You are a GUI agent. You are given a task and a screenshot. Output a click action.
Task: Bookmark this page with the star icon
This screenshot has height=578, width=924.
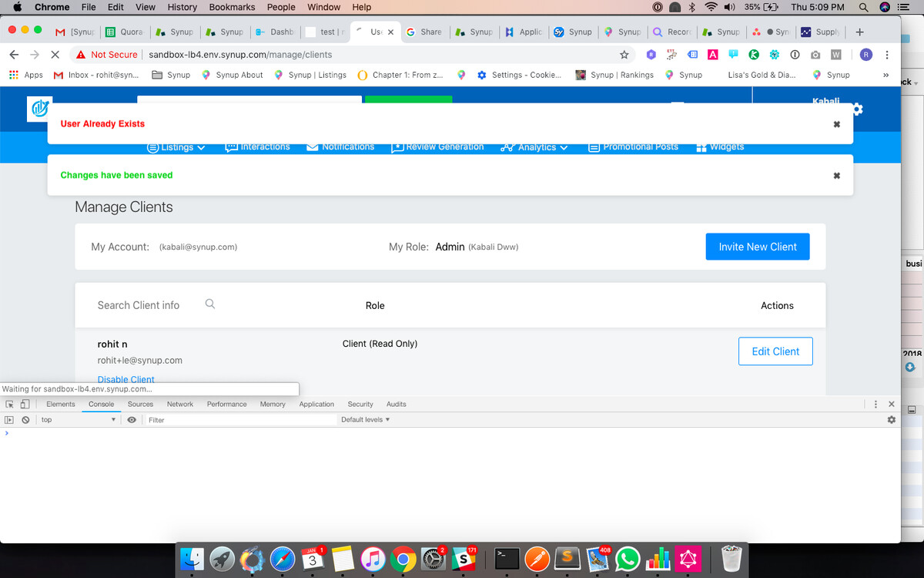point(624,55)
